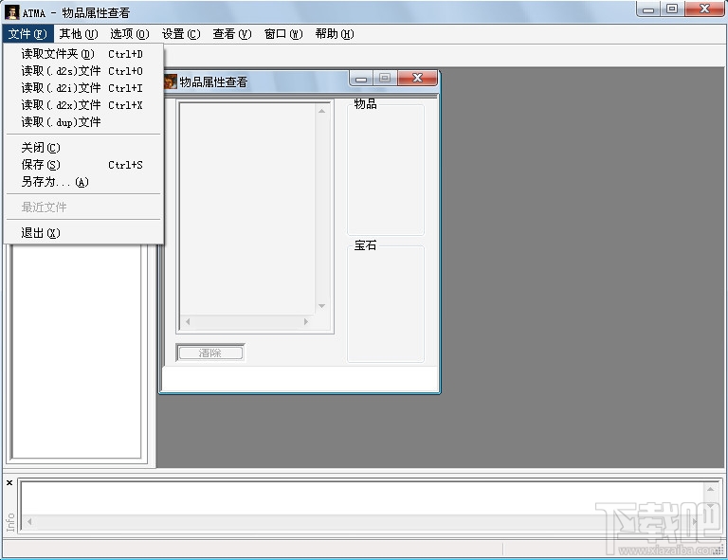The width and height of the screenshot is (728, 560).
Task: Choose 读取(.dup)文件 menu entry
Action: coord(83,122)
